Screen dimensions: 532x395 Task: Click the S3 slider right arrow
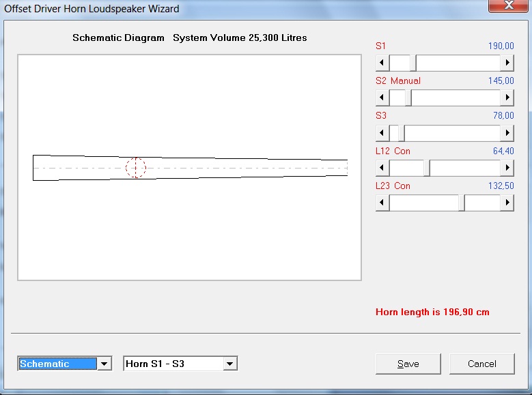507,132
